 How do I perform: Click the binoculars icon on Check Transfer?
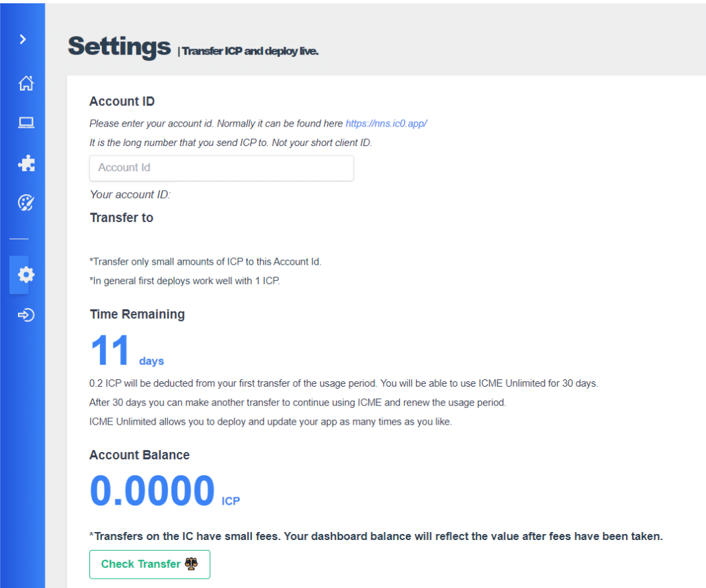192,564
